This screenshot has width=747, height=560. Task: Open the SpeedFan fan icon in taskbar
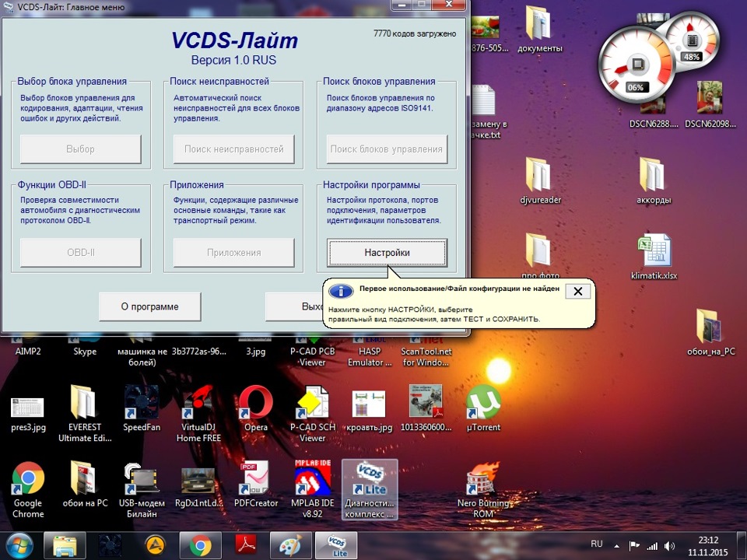[x=110, y=546]
